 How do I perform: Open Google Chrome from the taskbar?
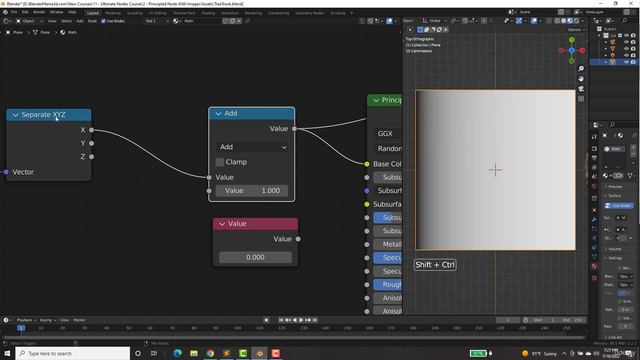pos(210,353)
